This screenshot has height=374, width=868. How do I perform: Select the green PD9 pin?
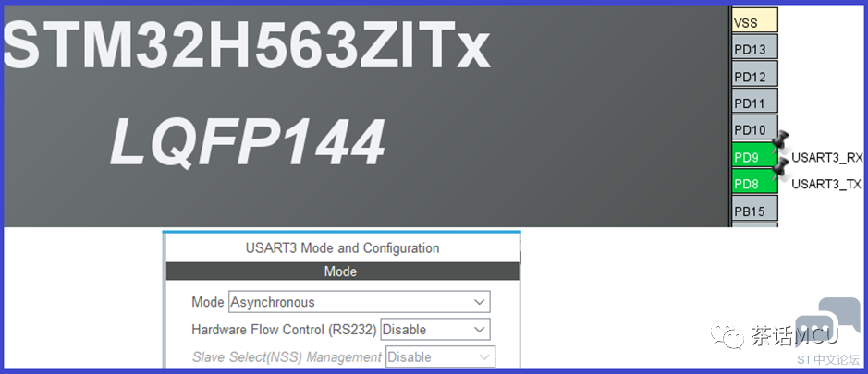pos(754,155)
